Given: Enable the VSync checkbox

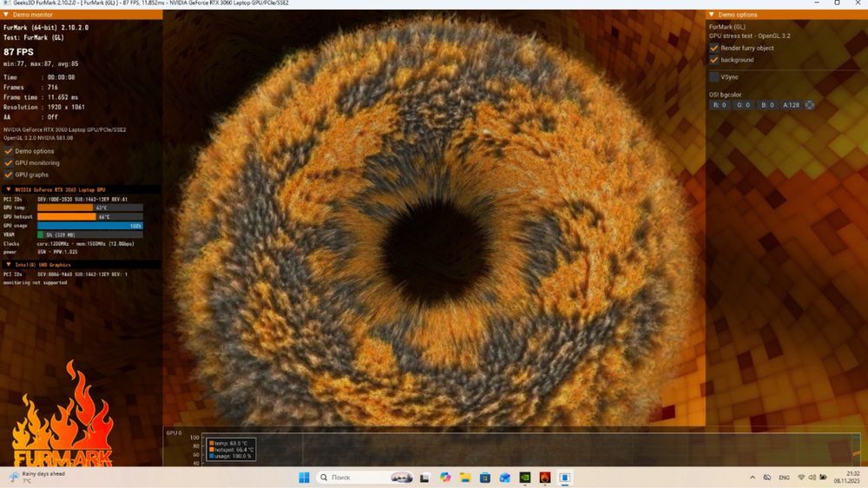Looking at the screenshot, I should pos(714,77).
